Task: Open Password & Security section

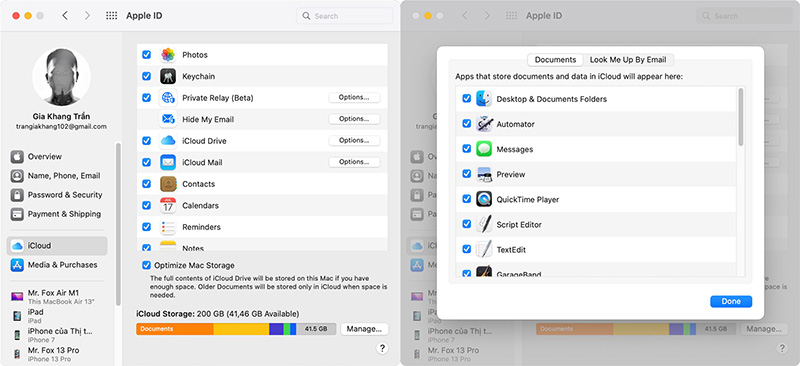Action: point(56,195)
